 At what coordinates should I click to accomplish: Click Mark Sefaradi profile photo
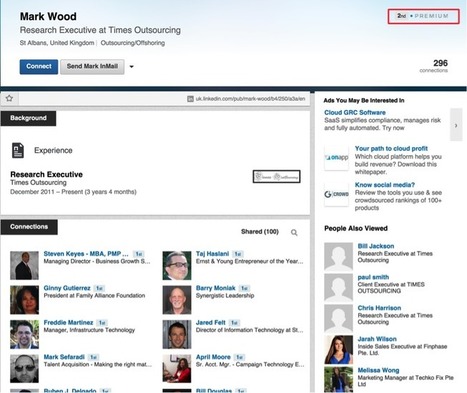(24, 369)
